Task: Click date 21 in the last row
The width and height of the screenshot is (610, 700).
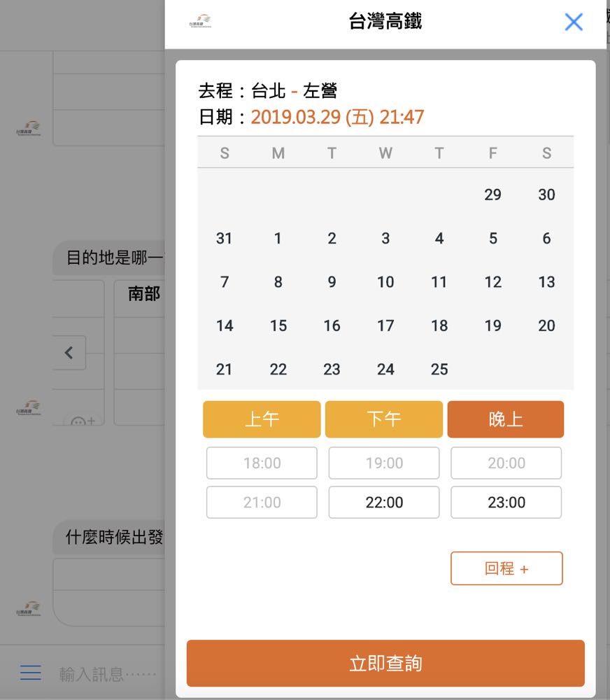Action: (224, 370)
